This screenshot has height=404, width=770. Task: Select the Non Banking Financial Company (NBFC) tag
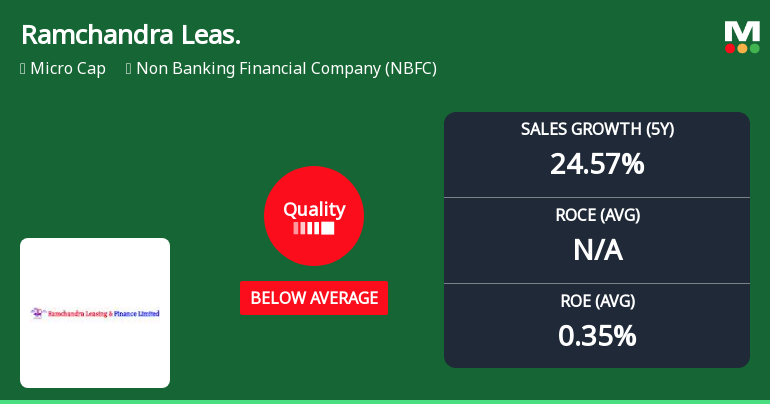point(286,69)
